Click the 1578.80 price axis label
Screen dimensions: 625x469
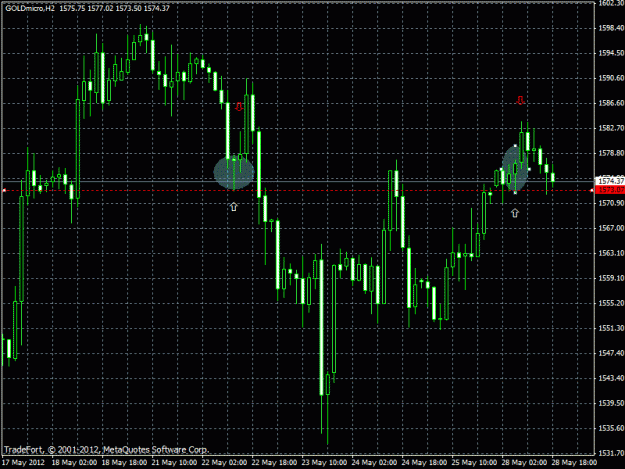click(611, 153)
